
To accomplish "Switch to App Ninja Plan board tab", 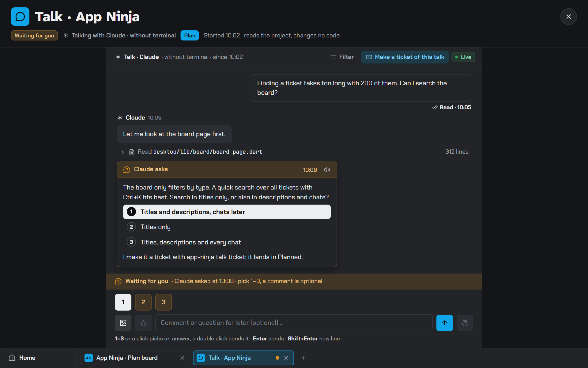I will tap(135, 358).
